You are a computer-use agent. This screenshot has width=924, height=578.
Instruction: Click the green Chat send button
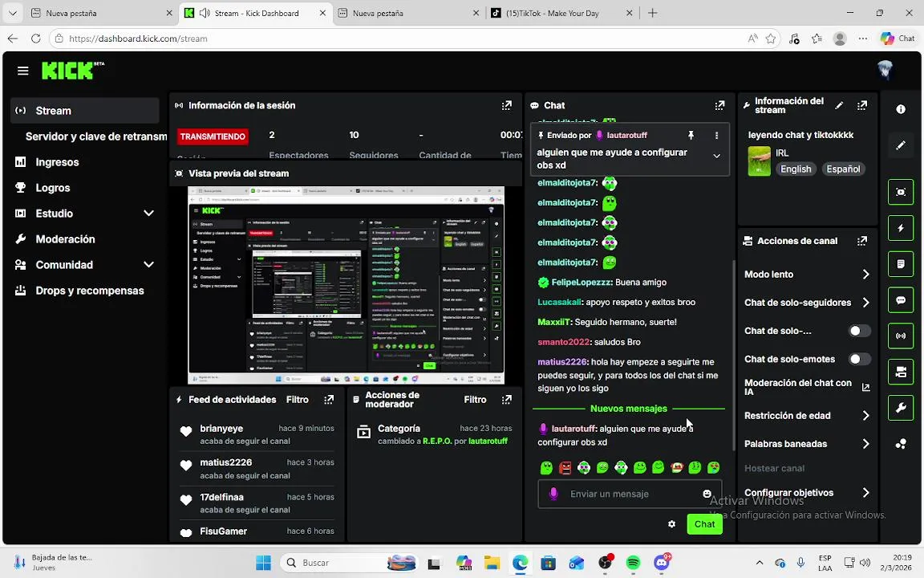coord(704,523)
